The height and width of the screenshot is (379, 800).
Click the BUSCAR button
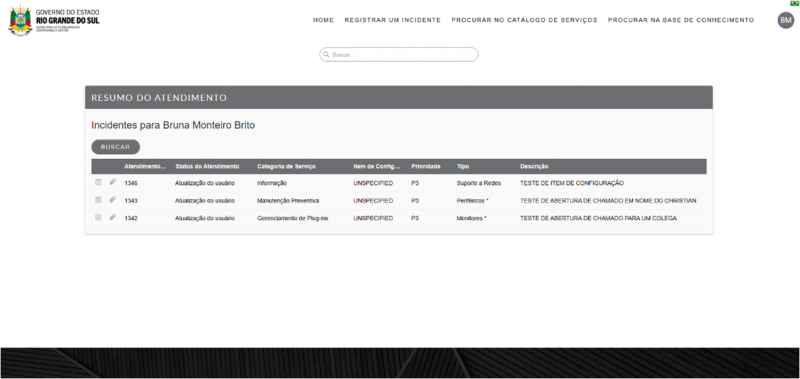tap(115, 147)
